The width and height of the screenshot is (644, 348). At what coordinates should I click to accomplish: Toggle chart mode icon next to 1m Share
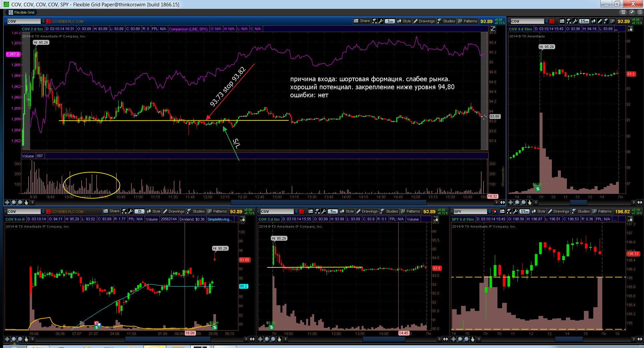(375, 21)
